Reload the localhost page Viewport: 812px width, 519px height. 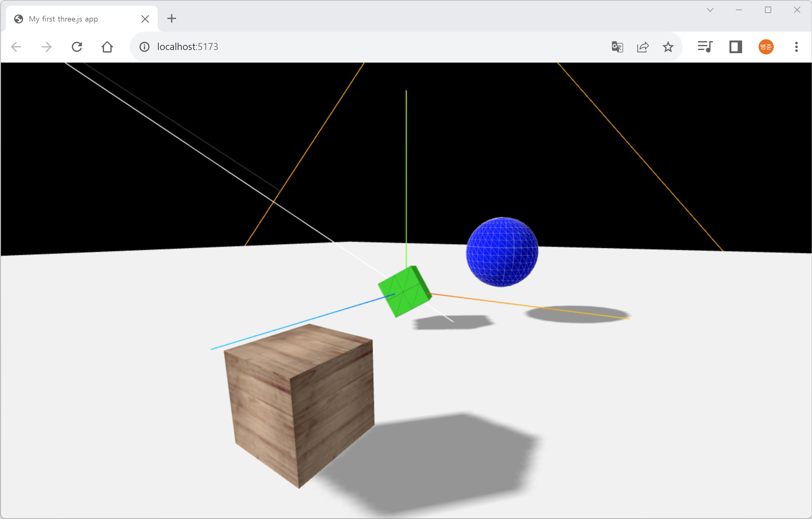coord(77,47)
